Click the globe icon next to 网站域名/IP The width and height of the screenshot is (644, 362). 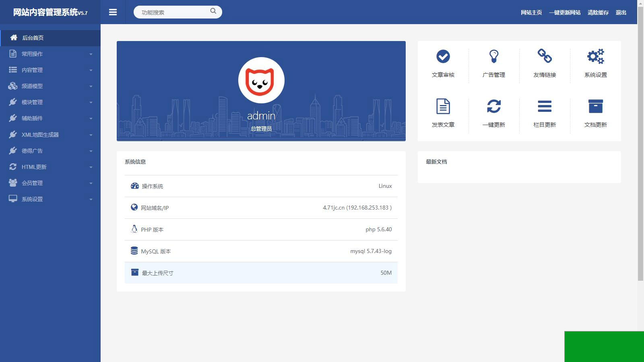[x=134, y=207]
